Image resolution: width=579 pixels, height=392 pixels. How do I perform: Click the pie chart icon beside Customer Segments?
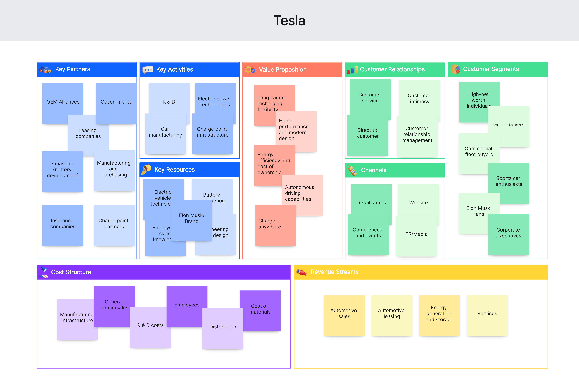(455, 69)
